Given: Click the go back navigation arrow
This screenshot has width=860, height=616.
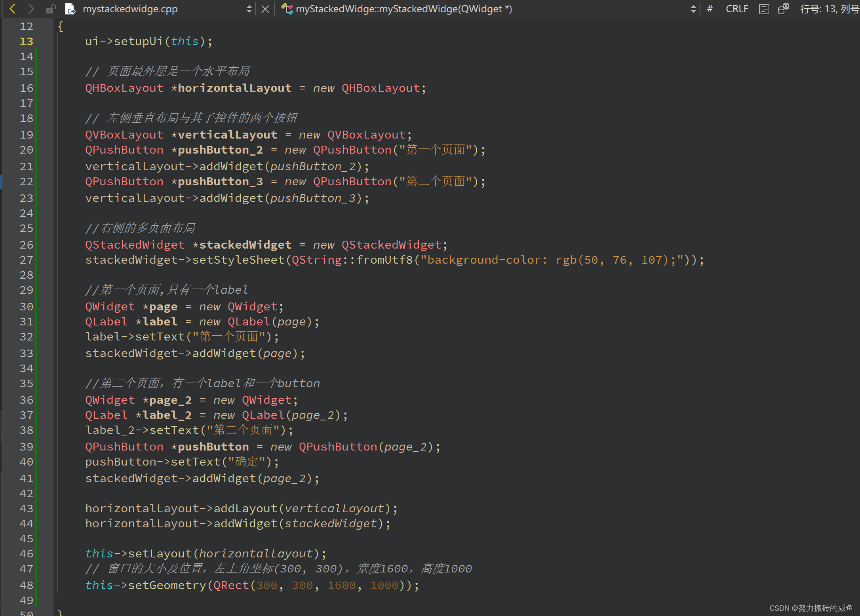Looking at the screenshot, I should tap(13, 9).
